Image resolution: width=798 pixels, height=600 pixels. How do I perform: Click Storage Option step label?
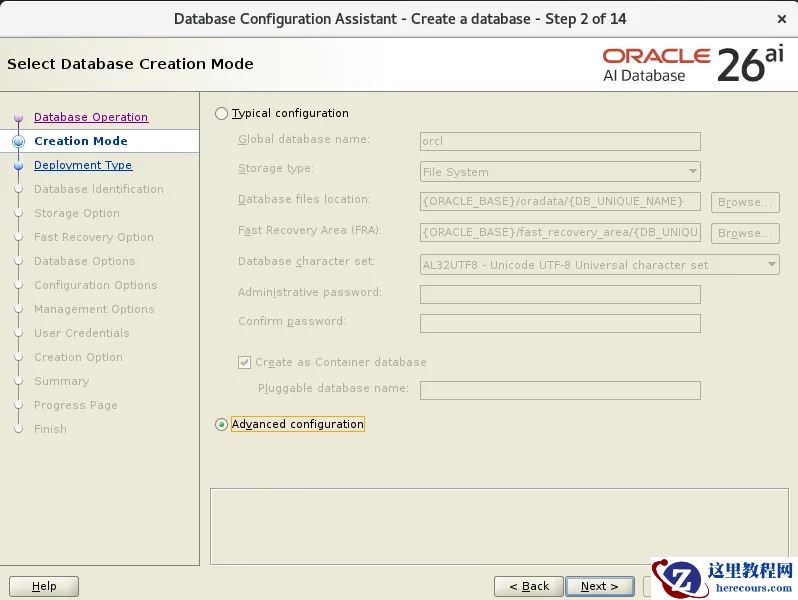point(77,213)
